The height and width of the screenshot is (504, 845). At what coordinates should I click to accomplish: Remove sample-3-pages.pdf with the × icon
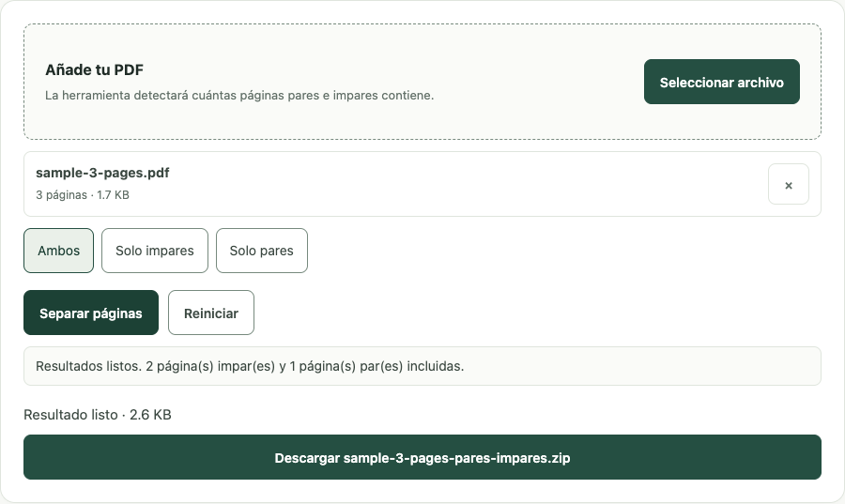[789, 184]
